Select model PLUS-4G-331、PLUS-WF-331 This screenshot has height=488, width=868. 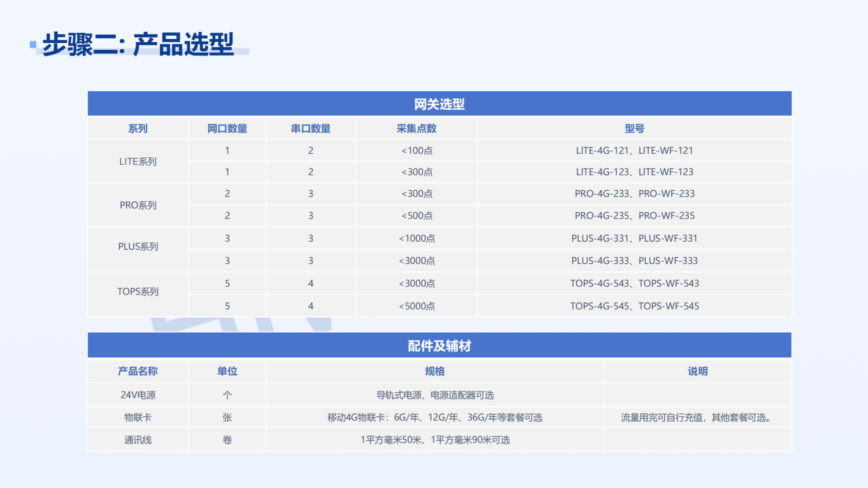click(635, 238)
